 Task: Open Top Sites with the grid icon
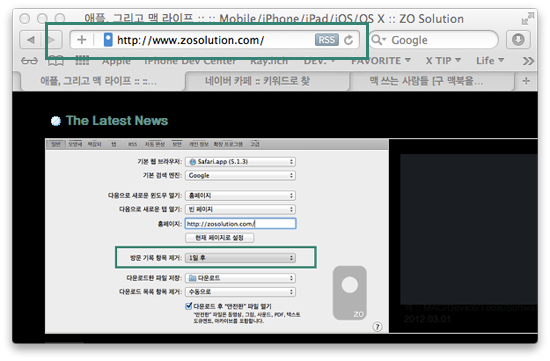click(x=82, y=61)
